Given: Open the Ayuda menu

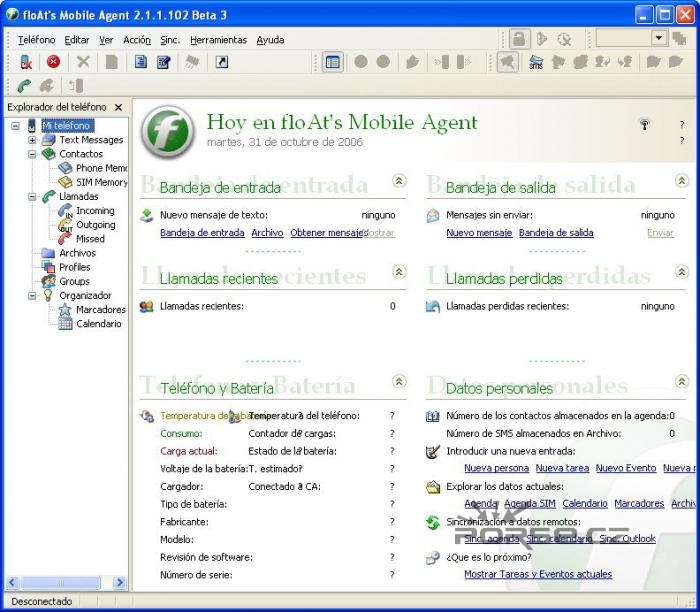Looking at the screenshot, I should [x=270, y=40].
